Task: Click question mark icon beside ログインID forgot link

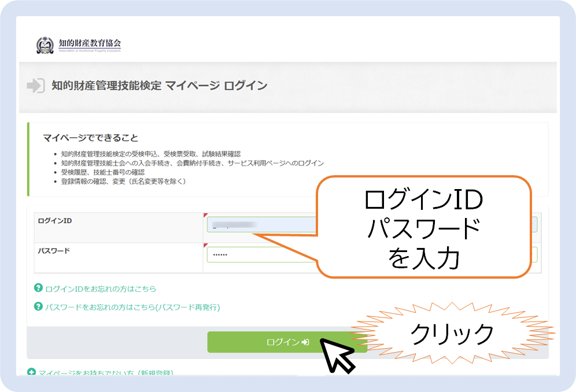Action: pos(39,288)
